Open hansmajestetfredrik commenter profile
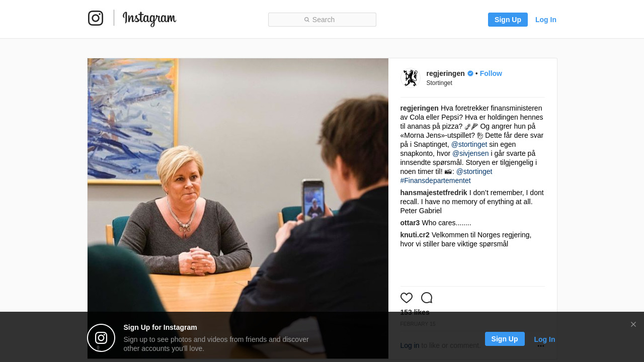The height and width of the screenshot is (362, 644). tap(434, 193)
